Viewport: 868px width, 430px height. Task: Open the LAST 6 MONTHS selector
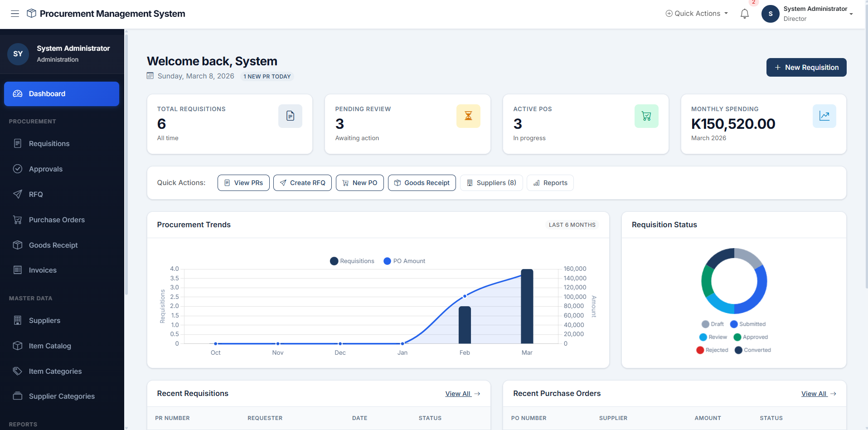pos(572,225)
